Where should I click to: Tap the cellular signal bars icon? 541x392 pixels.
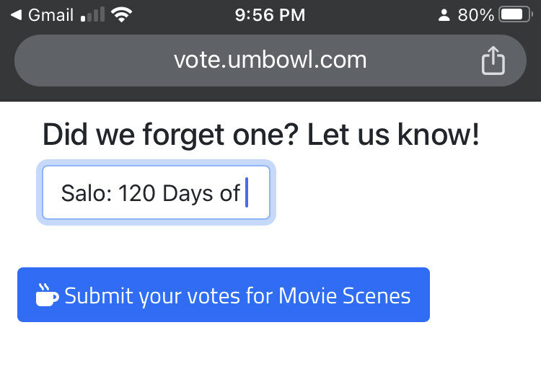tap(92, 15)
